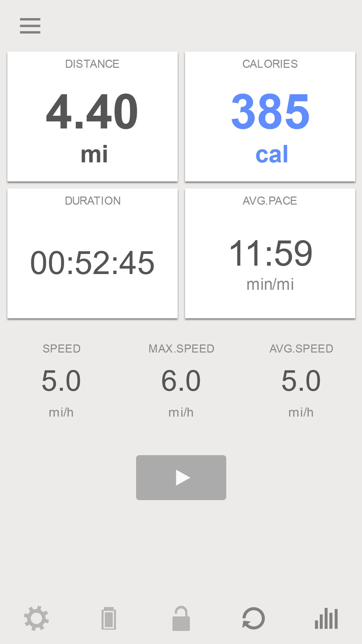Click the DISTANCE label heading
This screenshot has height=644, width=362.
pyautogui.click(x=93, y=64)
